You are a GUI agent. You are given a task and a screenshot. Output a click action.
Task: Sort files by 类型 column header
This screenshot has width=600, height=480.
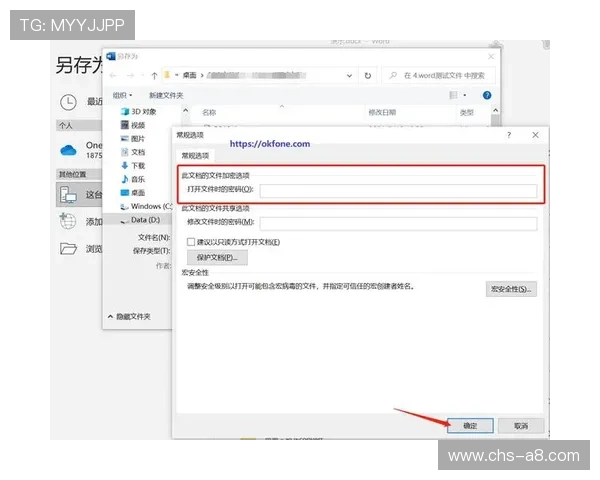point(466,113)
